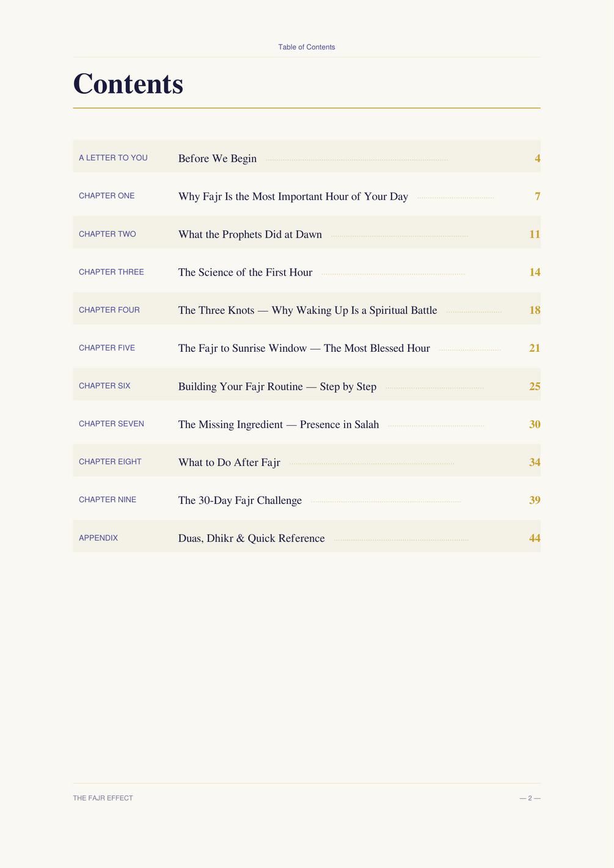Open the 'Before We Begin' entry
This screenshot has width=614, height=868.
(217, 159)
